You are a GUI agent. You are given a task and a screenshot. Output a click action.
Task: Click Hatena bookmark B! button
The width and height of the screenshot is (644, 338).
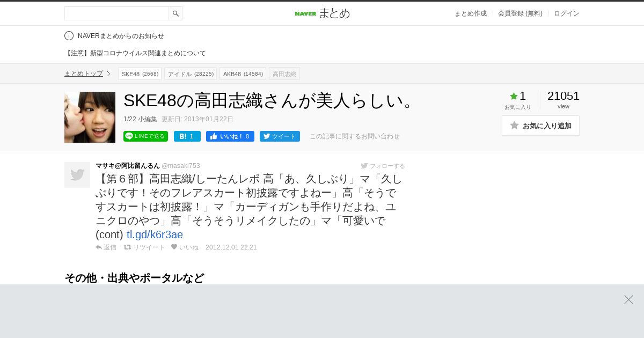tap(187, 136)
